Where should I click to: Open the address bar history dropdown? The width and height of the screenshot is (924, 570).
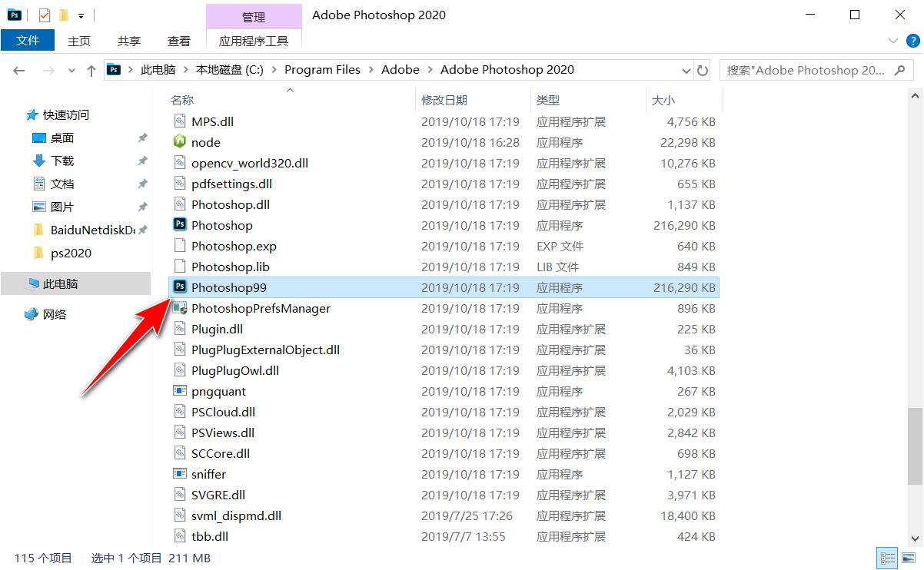pyautogui.click(x=685, y=69)
